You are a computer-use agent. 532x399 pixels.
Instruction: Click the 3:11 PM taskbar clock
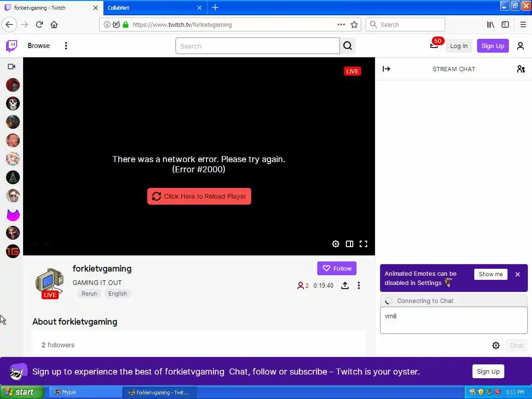[x=515, y=392]
